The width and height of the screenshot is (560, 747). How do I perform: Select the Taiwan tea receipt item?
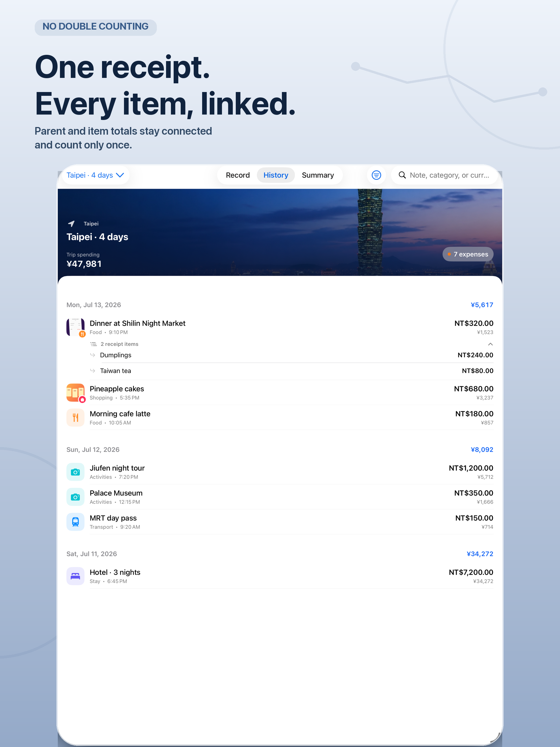(292, 371)
